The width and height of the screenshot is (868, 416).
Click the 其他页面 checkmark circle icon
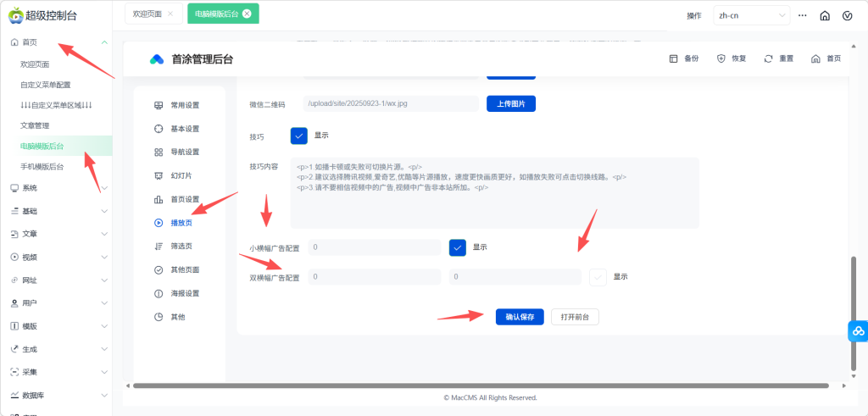159,270
